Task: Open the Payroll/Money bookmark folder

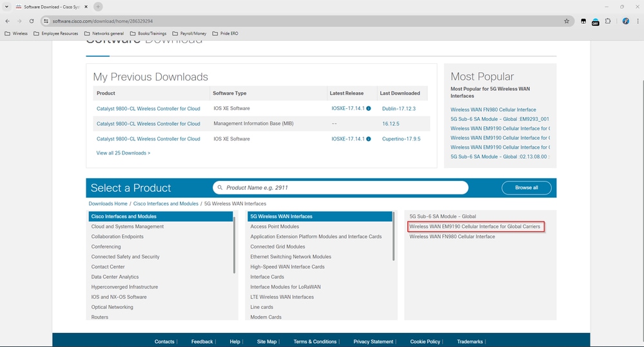Action: tap(190, 33)
